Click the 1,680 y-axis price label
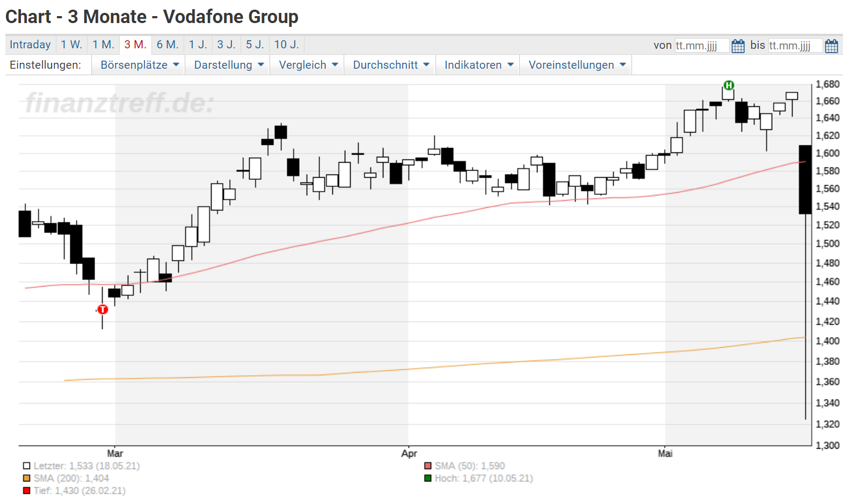The image size is (843, 504). tap(827, 84)
